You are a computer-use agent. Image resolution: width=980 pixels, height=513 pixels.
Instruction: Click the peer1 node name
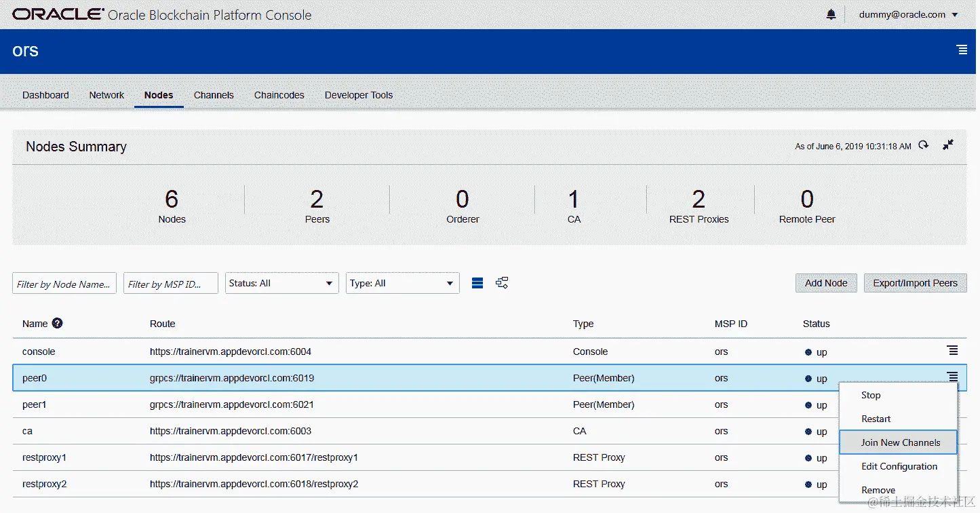[x=35, y=404]
